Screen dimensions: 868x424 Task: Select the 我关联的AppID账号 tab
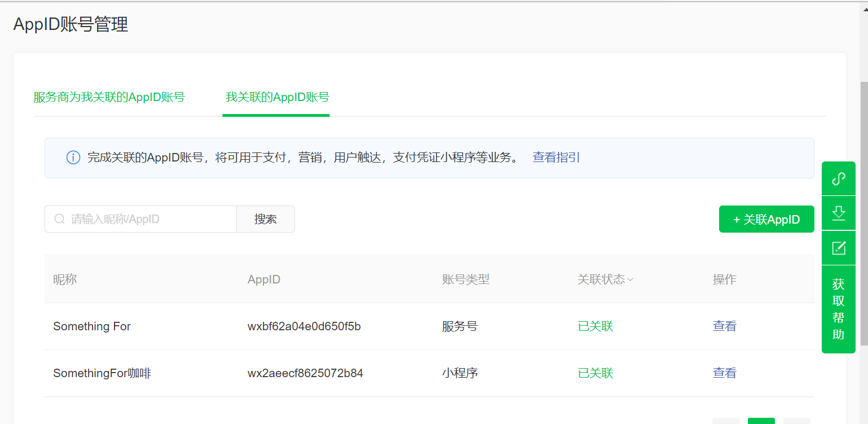tap(276, 97)
